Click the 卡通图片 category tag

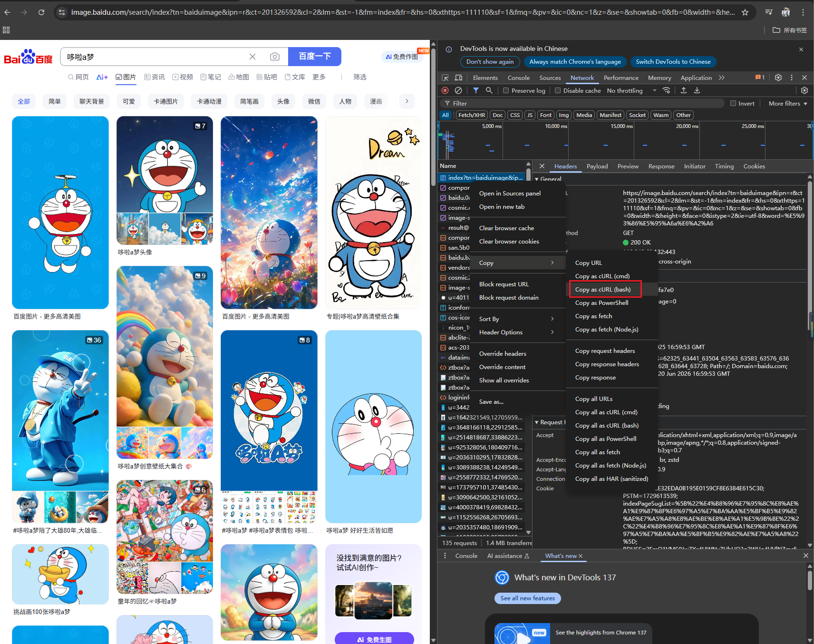166,101
